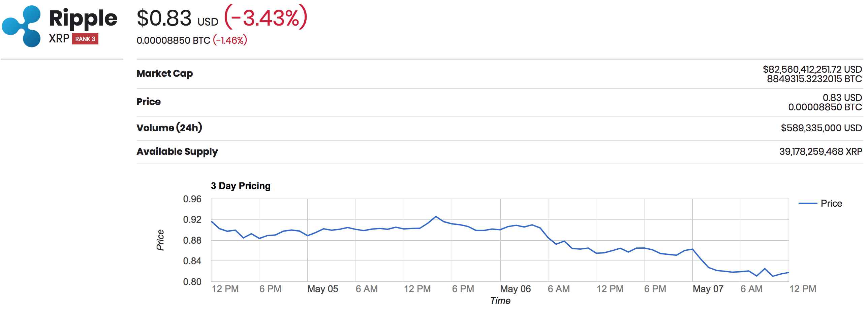Click the $0.83 USD price value

[178, 18]
